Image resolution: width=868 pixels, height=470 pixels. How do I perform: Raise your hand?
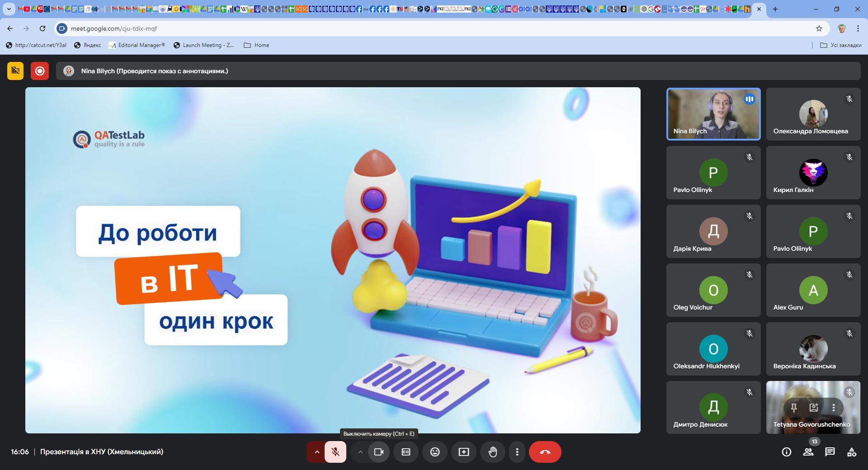493,452
